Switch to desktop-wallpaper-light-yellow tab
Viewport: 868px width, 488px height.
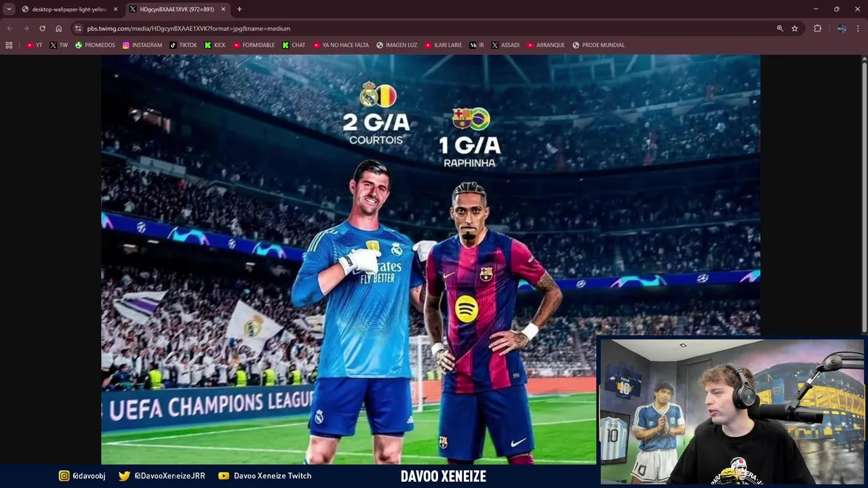point(69,9)
